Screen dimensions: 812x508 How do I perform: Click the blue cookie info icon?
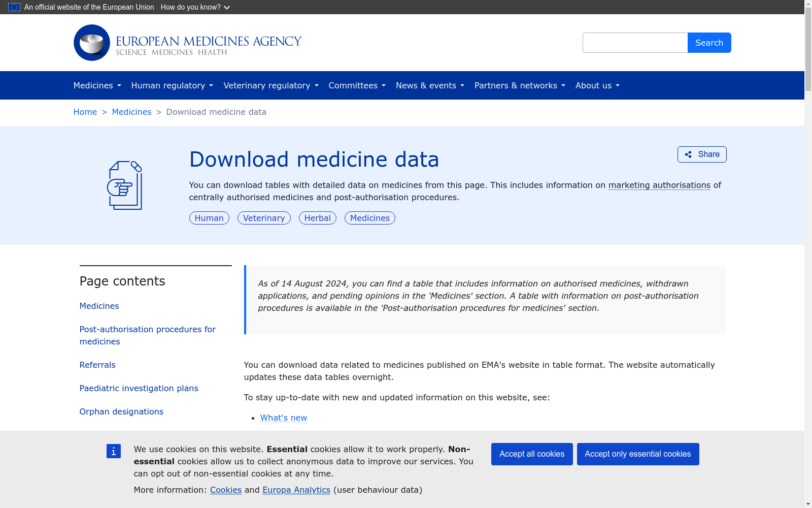tap(114, 451)
